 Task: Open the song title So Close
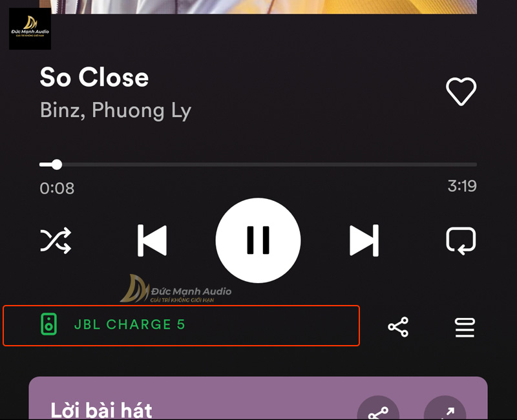click(94, 77)
